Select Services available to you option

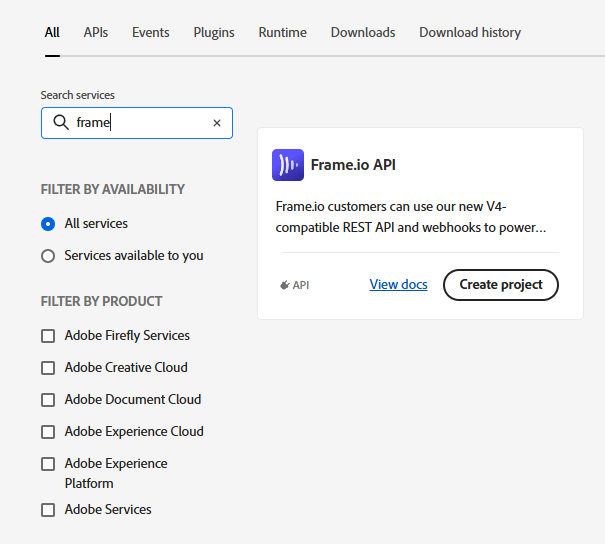pyautogui.click(x=48, y=256)
